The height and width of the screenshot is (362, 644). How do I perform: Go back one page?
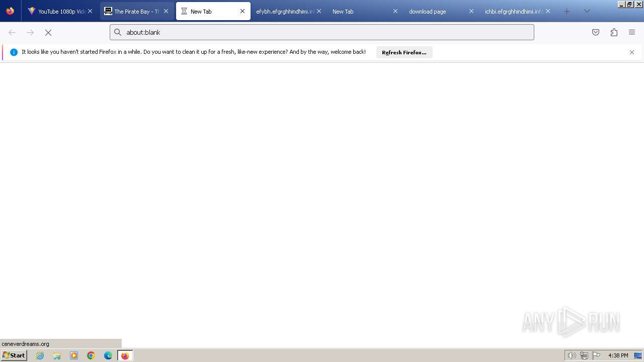[12, 32]
